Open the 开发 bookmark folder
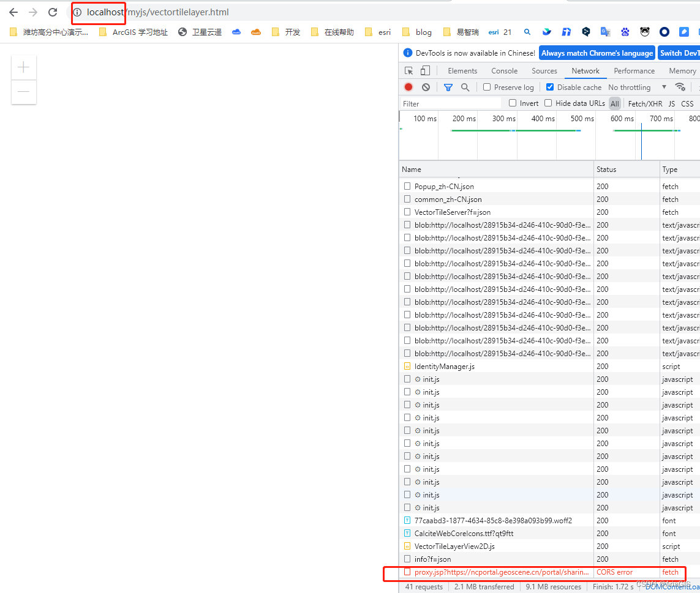The image size is (700, 593). [x=286, y=32]
